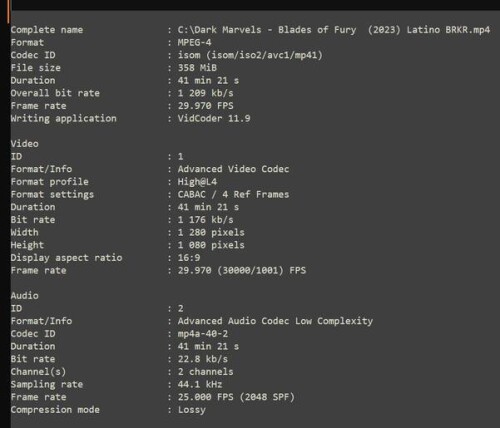Image resolution: width=500 pixels, height=428 pixels.
Task: Select the Advanced Audio Codec Low Complexity text
Action: coord(275,321)
